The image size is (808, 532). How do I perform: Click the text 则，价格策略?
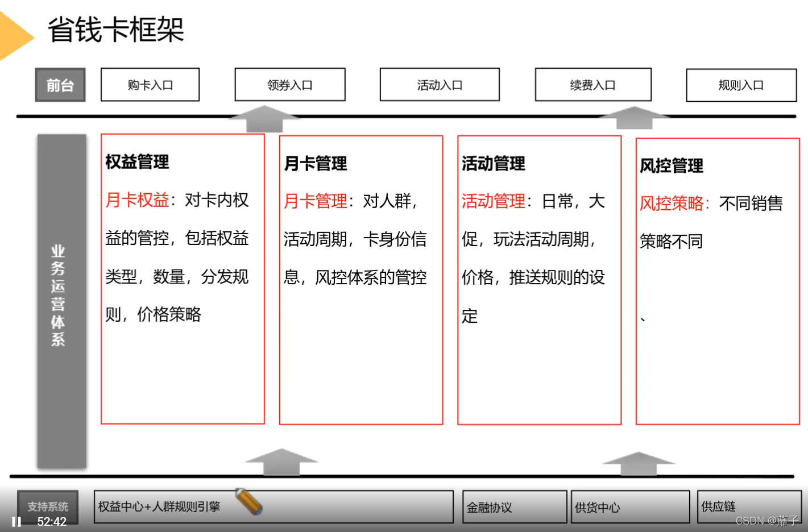click(154, 314)
